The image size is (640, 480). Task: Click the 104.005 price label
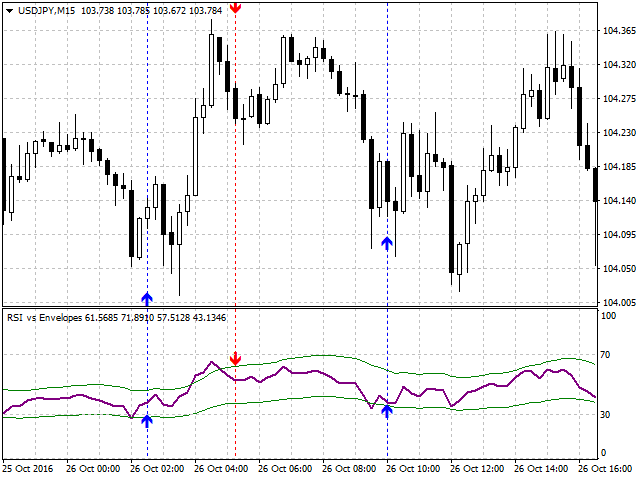pos(619,302)
